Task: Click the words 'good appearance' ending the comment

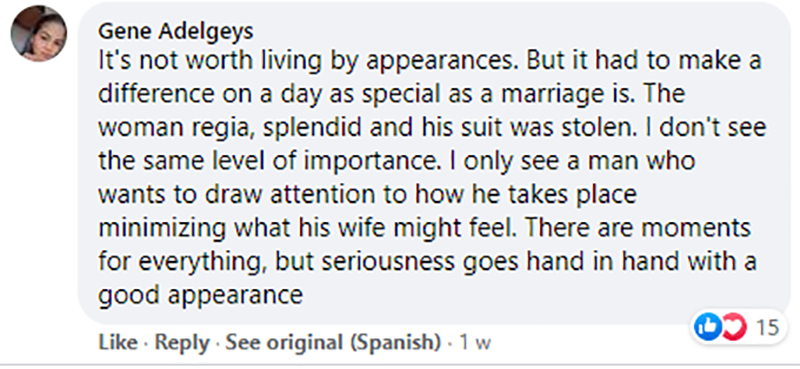Action: (201, 296)
